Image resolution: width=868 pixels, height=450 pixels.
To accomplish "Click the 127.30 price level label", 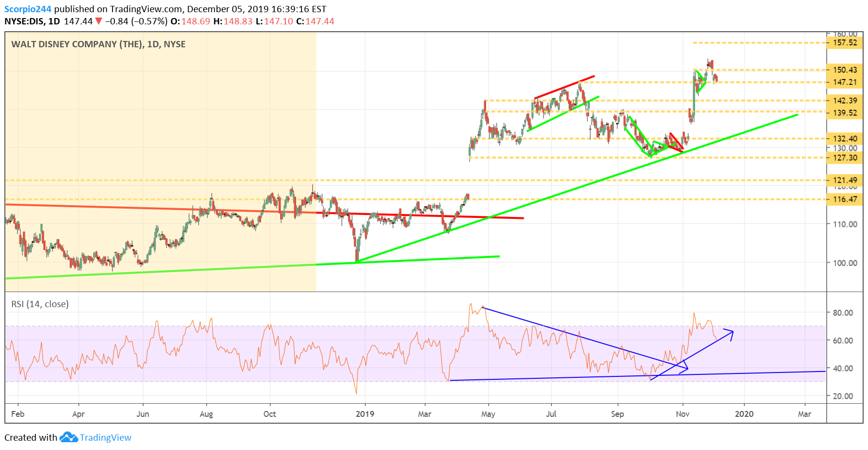I will pyautogui.click(x=845, y=157).
